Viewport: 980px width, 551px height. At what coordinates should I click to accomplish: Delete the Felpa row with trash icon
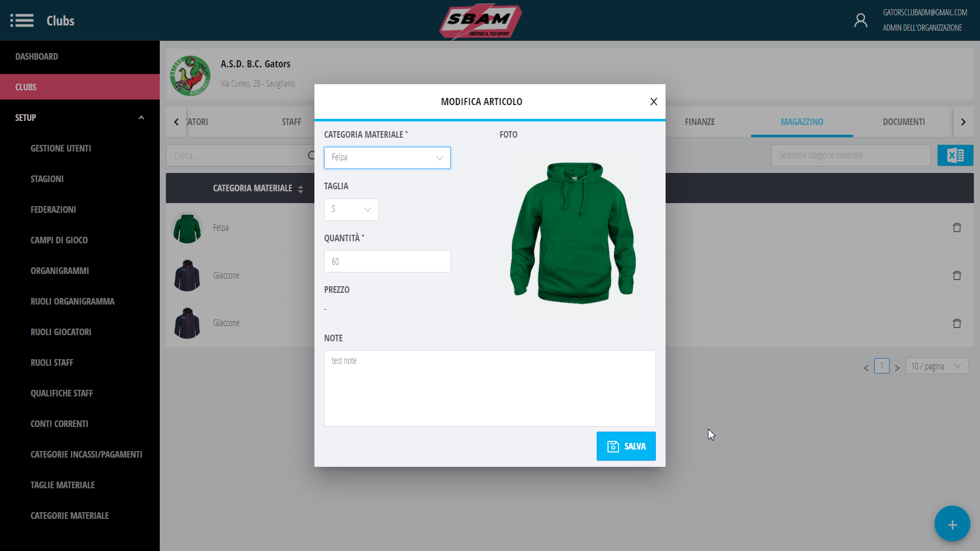[957, 228]
